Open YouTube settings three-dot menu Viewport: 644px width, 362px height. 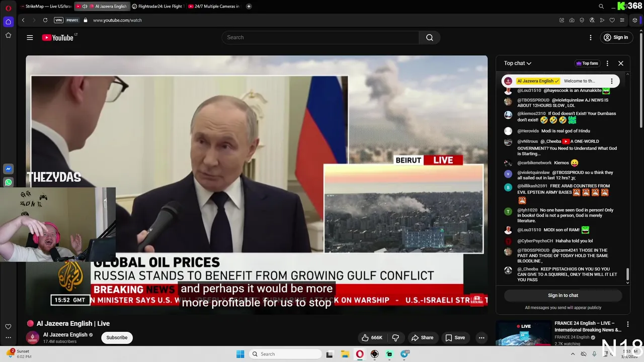click(x=591, y=37)
